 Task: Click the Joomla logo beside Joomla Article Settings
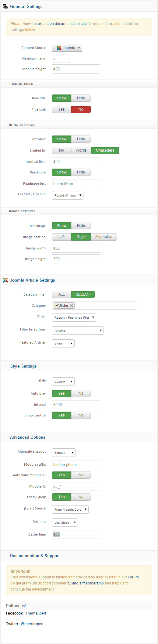click(x=5, y=280)
